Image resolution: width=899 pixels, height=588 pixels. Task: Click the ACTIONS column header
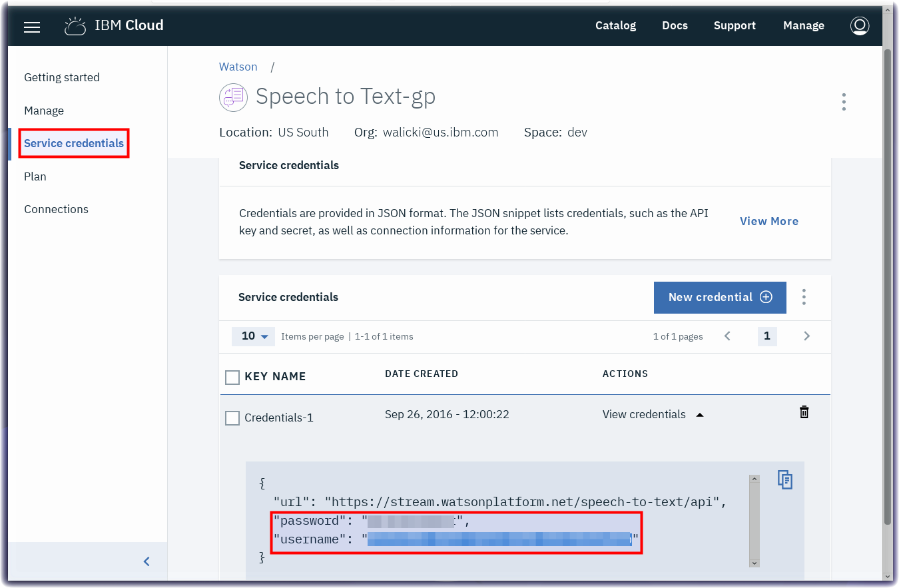(625, 374)
